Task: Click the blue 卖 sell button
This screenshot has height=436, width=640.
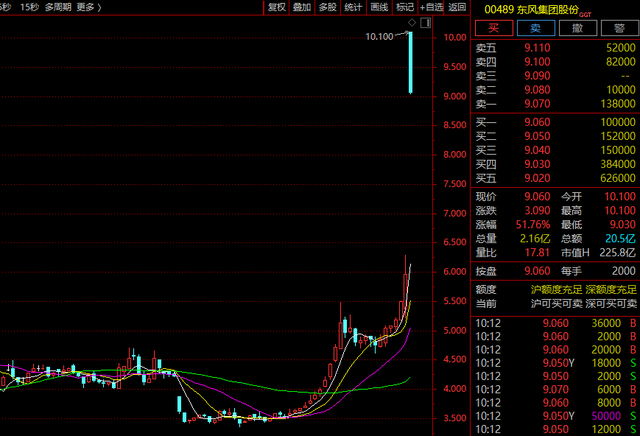Action: 536,28
